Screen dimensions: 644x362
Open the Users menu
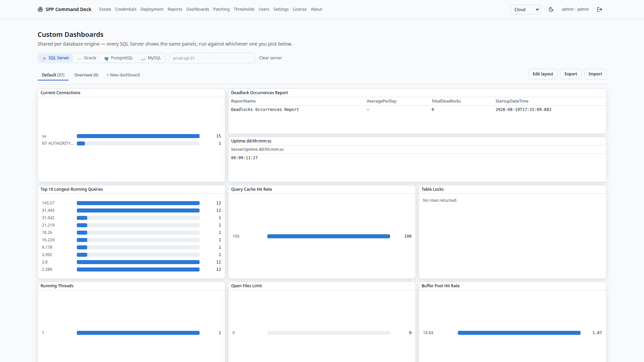coord(264,9)
